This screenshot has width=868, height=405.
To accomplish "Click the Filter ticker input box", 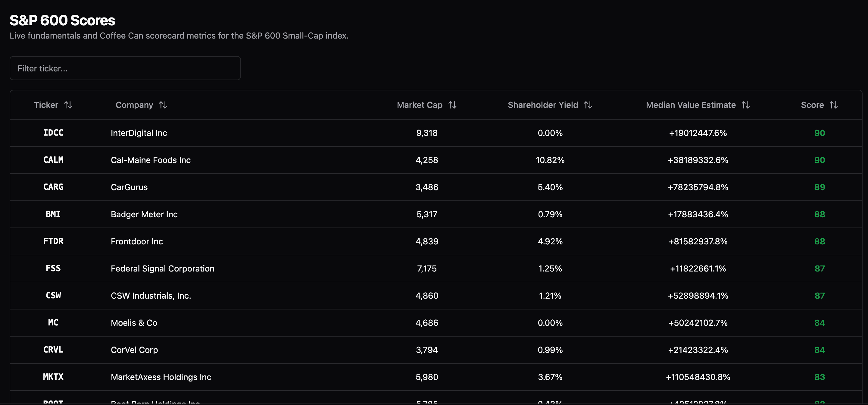I will click(125, 68).
